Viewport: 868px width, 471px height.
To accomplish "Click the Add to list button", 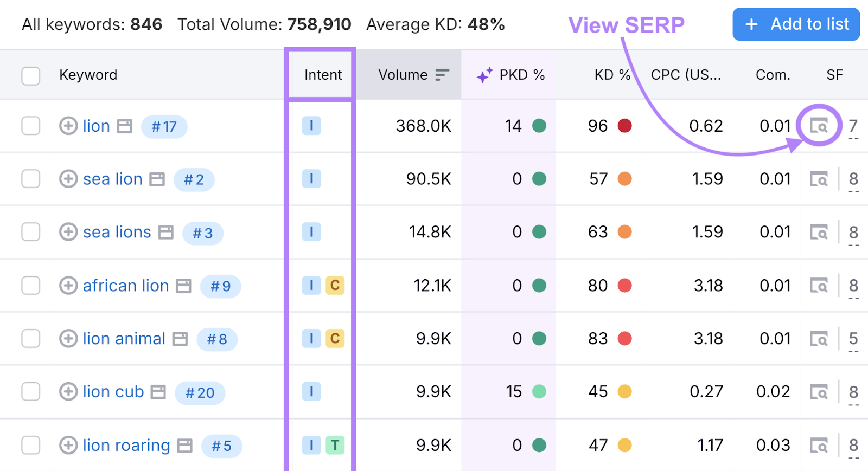I will pyautogui.click(x=796, y=24).
